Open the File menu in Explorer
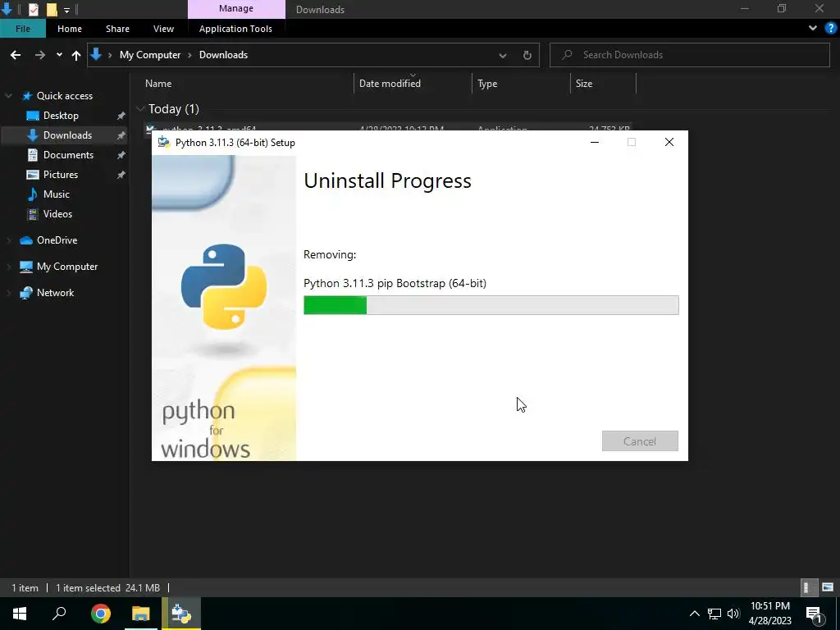This screenshot has width=840, height=630. coord(22,29)
